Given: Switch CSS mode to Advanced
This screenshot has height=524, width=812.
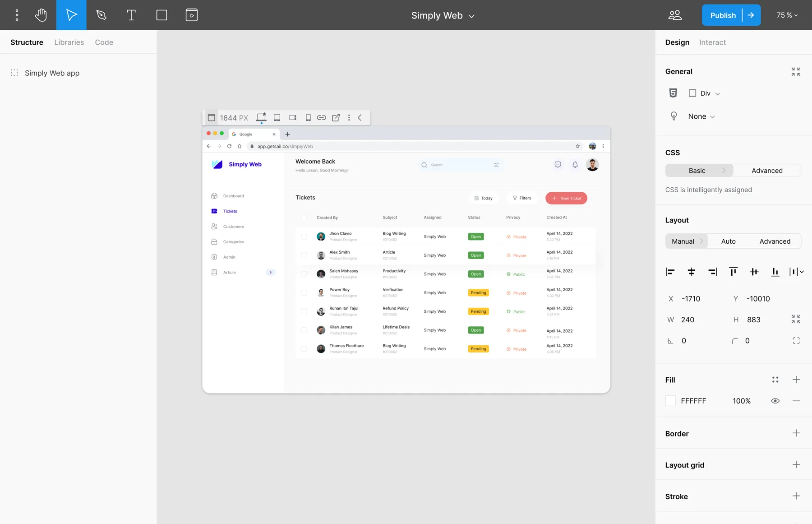Looking at the screenshot, I should click(767, 171).
